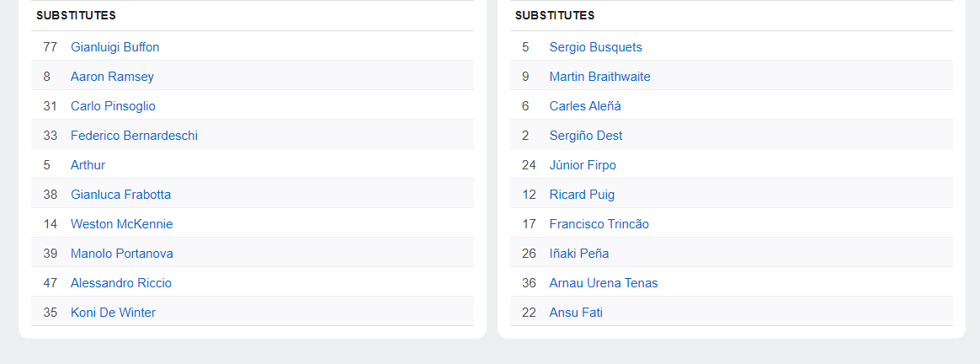
Task: Select Alessandro Riccio's name link
Action: tap(120, 283)
